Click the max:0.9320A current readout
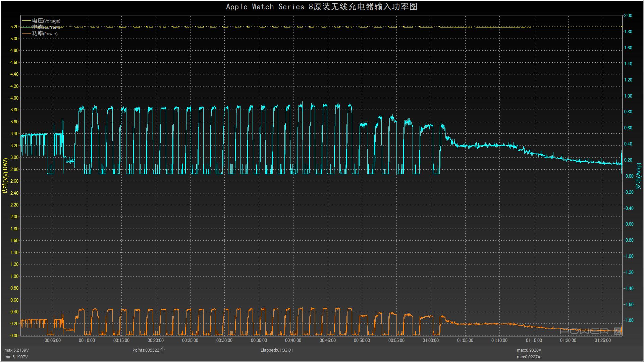The height and width of the screenshot is (362, 644). [529, 350]
